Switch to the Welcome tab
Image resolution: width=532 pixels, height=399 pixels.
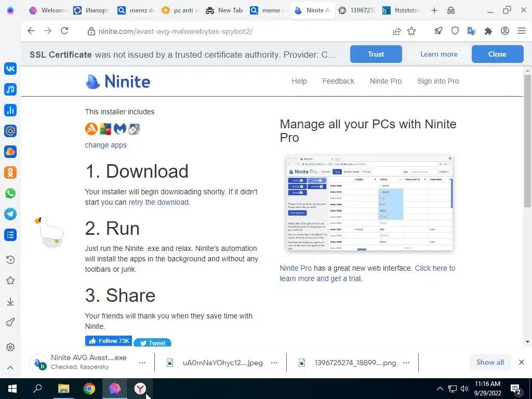pos(48,10)
